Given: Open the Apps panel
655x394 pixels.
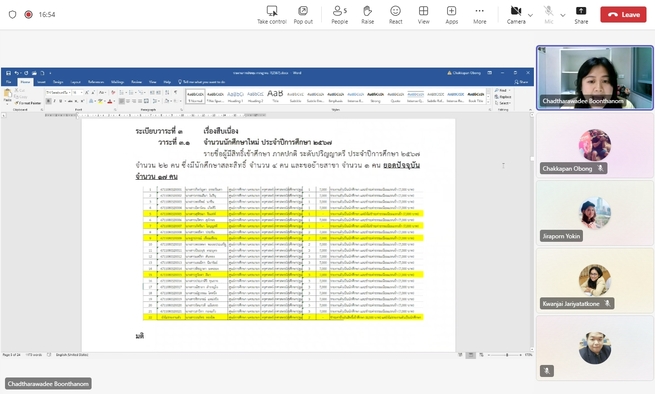Looking at the screenshot, I should [x=452, y=15].
